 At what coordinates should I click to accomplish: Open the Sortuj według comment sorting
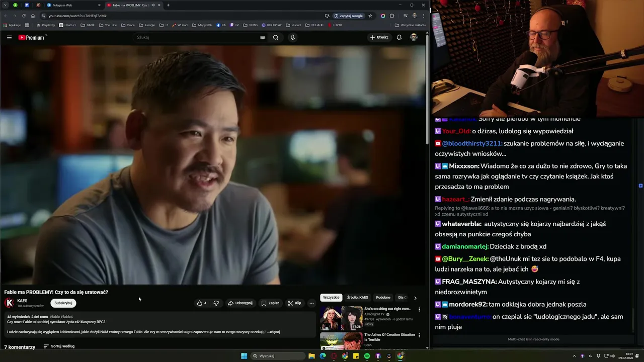(59, 346)
